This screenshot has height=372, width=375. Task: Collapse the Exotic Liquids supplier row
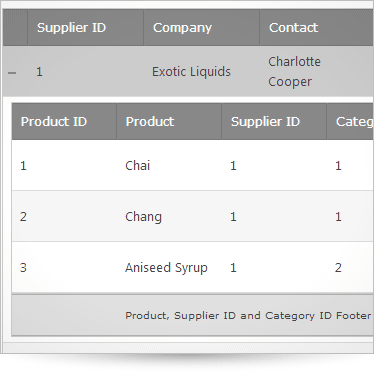pos(12,72)
